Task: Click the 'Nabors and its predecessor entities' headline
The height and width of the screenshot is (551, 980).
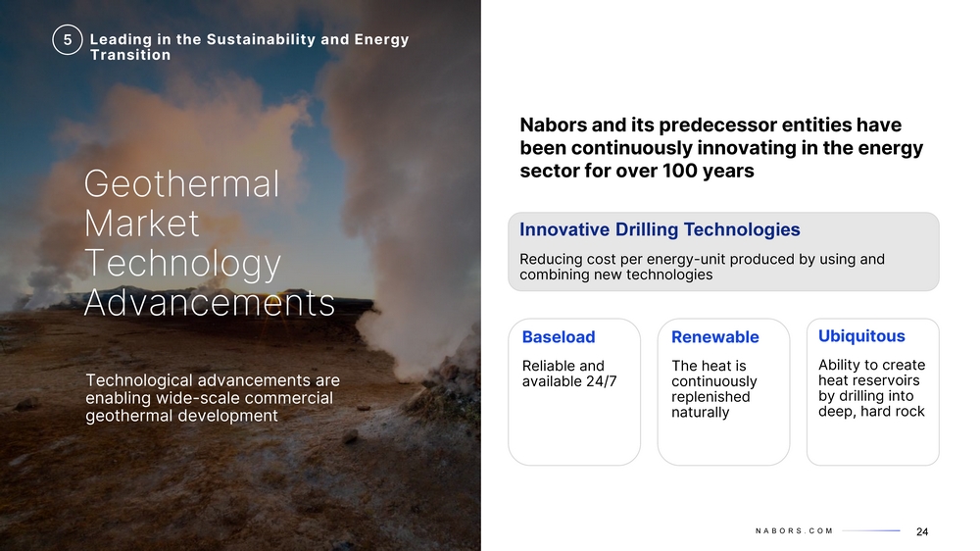Action: 721,148
